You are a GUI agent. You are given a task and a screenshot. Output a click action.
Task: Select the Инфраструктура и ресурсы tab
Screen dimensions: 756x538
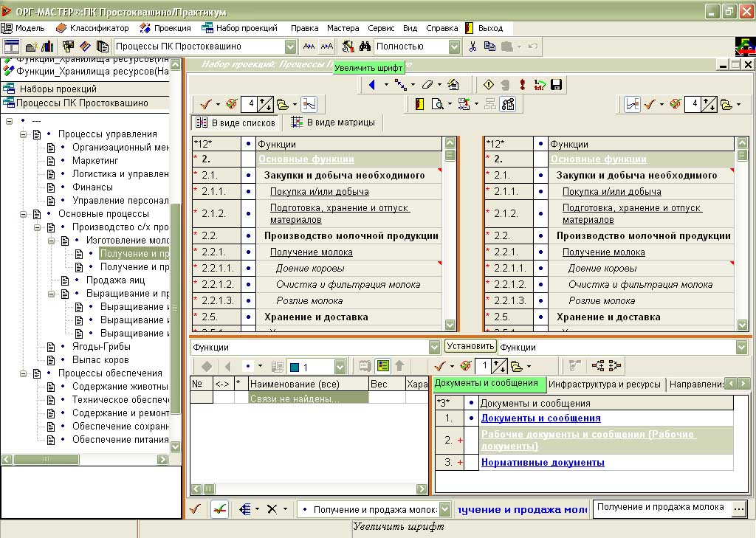(605, 384)
